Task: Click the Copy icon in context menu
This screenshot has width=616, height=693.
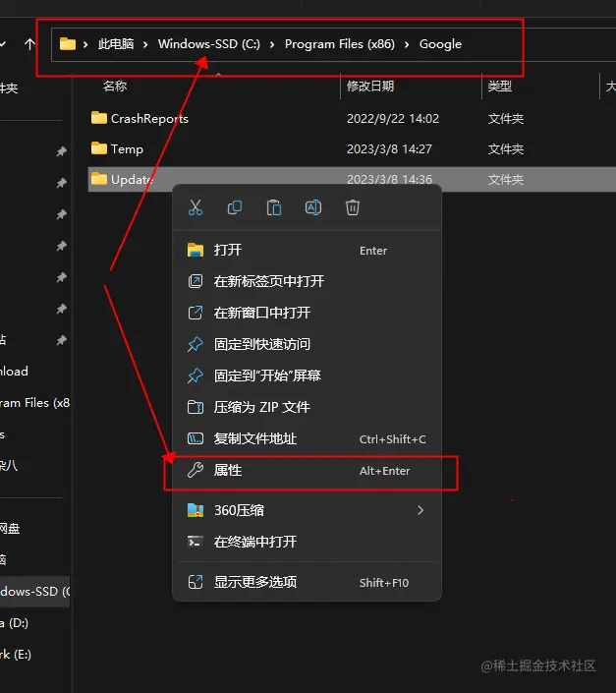Action: point(235,207)
